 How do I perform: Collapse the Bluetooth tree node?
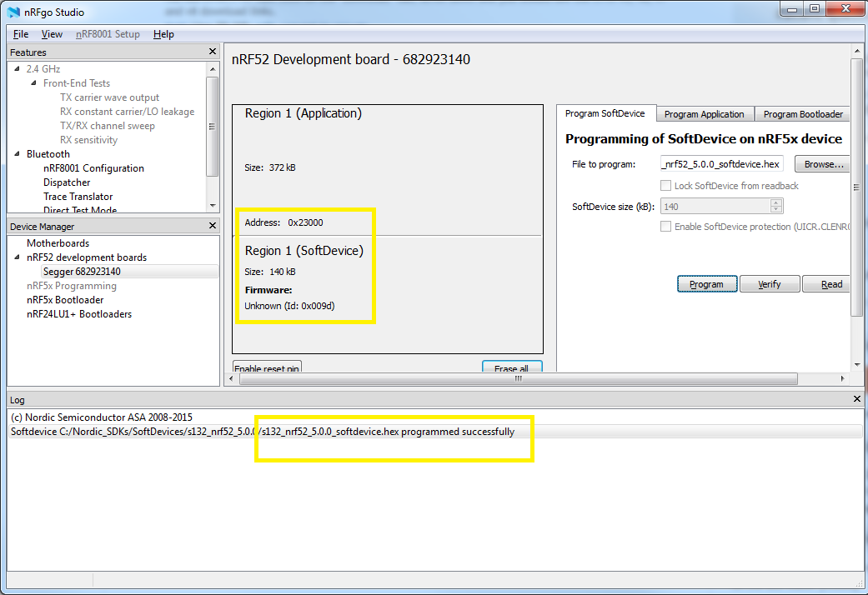[17, 154]
